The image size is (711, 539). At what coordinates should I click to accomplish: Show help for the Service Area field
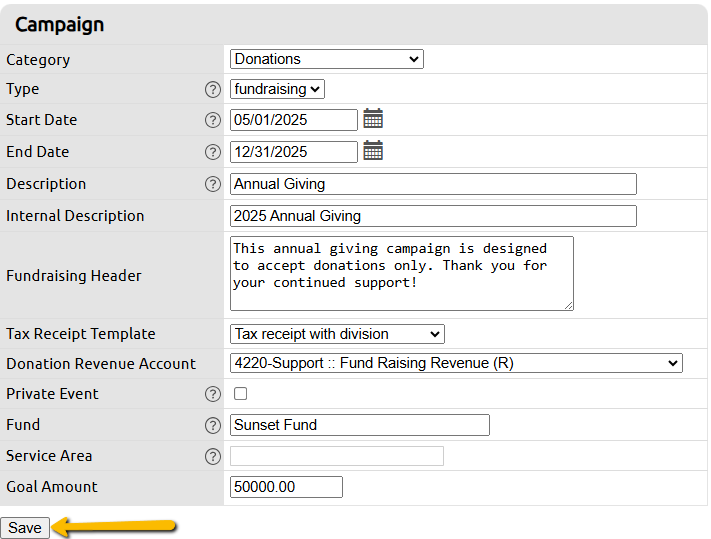click(213, 456)
